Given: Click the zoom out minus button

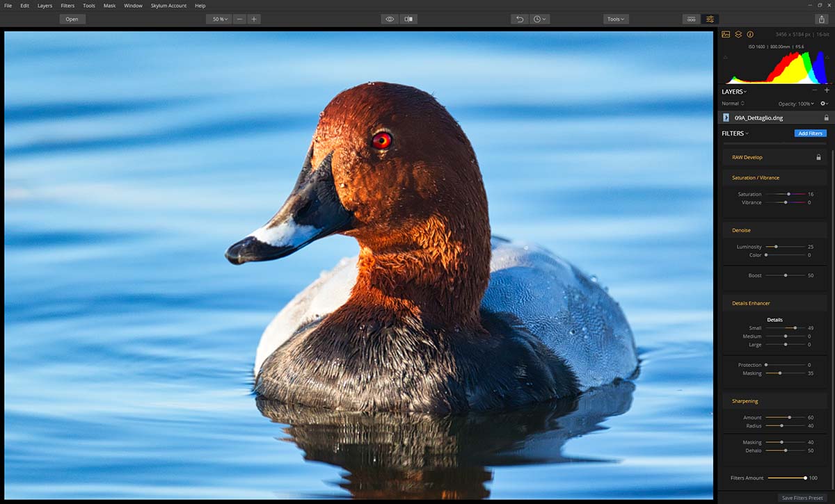Looking at the screenshot, I should click(x=240, y=19).
